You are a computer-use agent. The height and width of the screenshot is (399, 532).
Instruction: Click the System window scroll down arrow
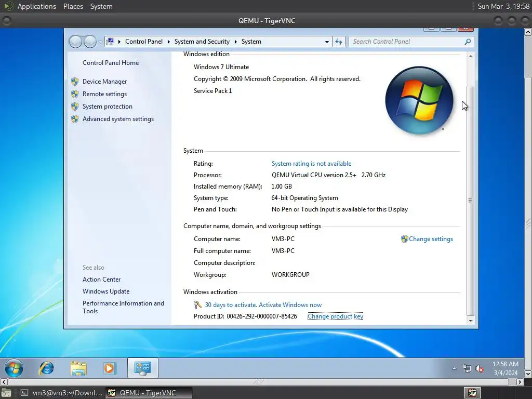471,321
